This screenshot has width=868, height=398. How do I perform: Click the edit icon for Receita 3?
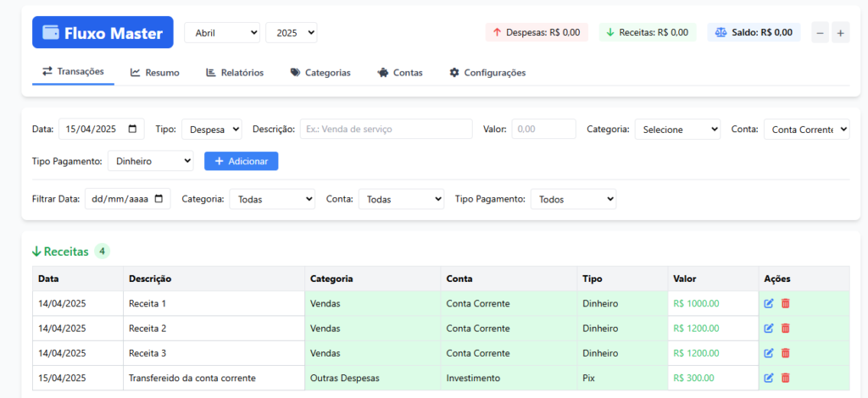point(769,353)
